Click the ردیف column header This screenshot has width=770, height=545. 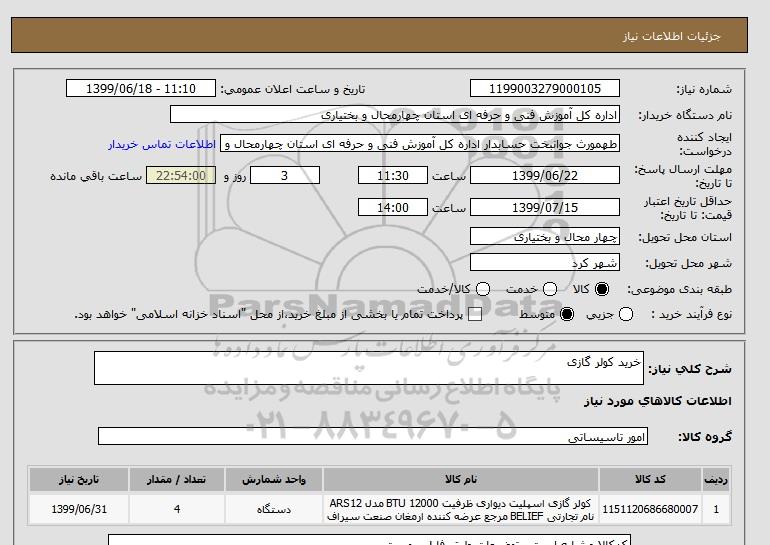[716, 479]
